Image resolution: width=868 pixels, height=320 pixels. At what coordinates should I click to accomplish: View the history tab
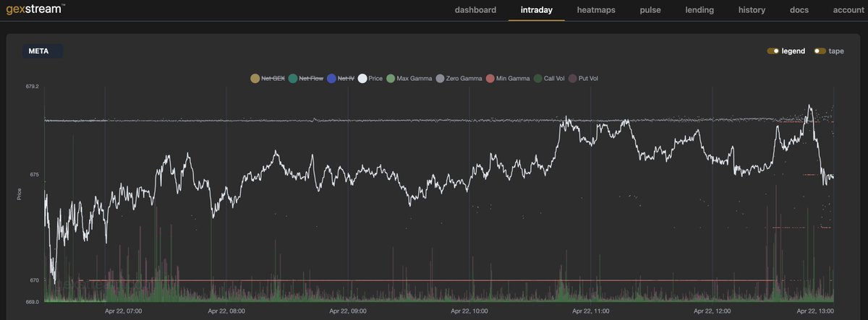coord(752,10)
